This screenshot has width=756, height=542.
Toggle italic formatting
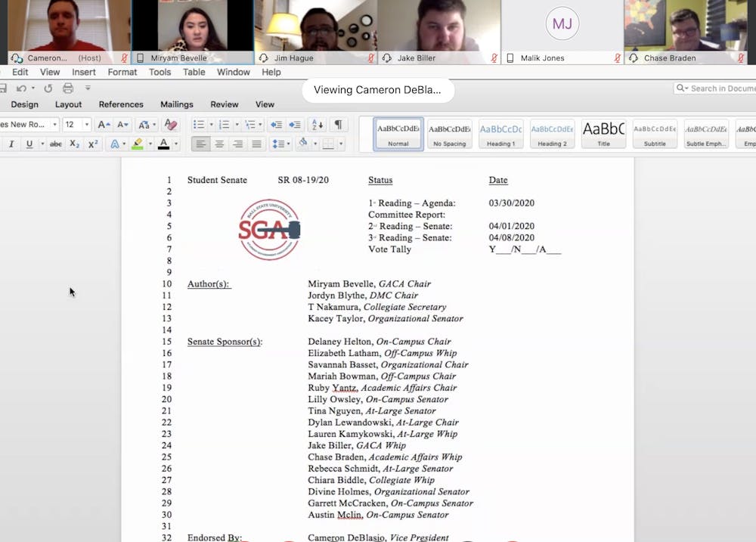pos(11,144)
